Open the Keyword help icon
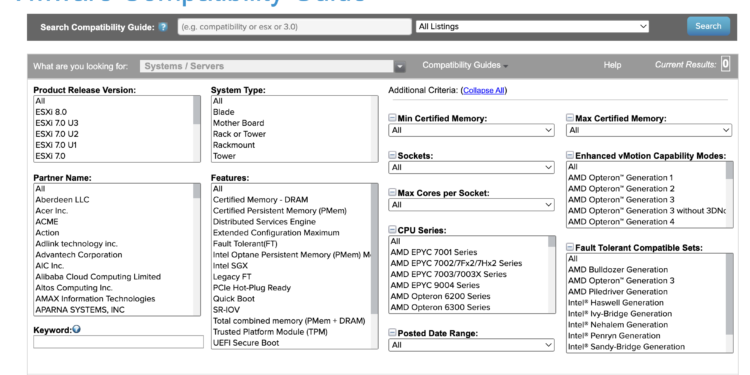The height and width of the screenshot is (375, 750). tap(77, 330)
